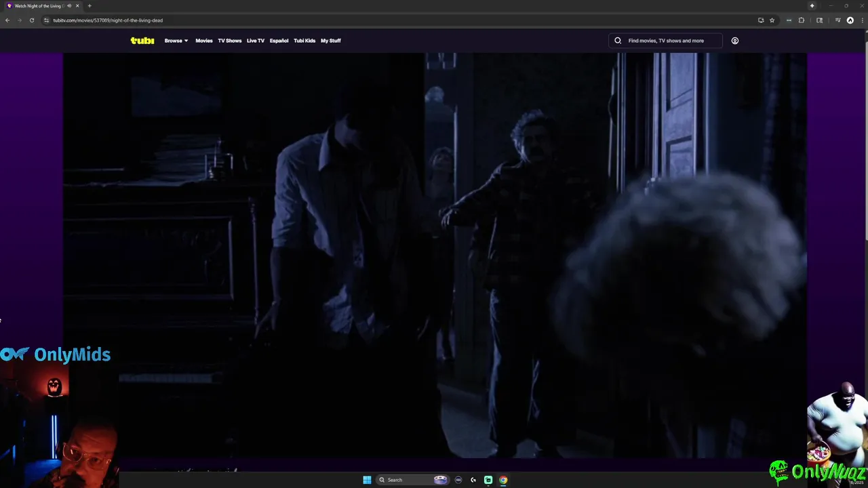Open Logitech G Hub from taskbar

473,480
